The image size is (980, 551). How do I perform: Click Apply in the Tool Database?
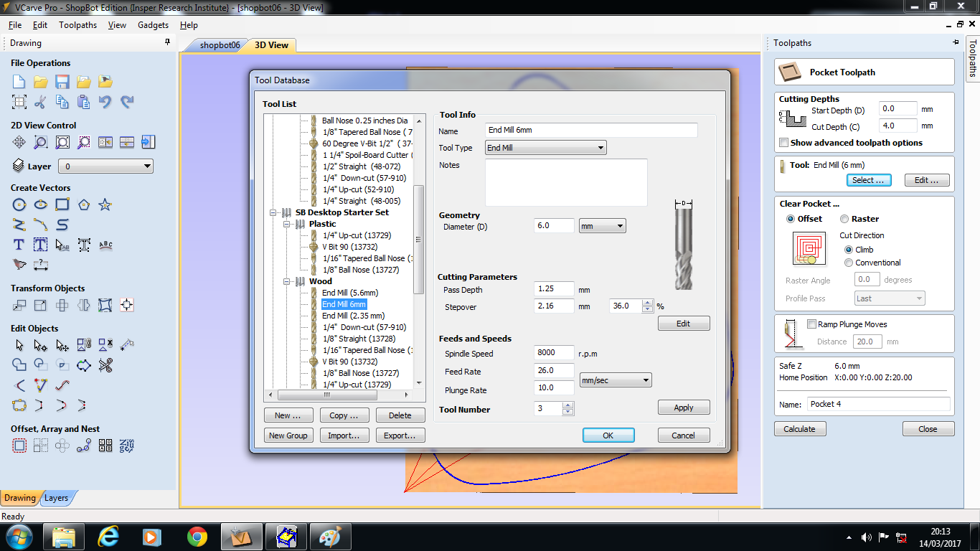click(x=684, y=408)
